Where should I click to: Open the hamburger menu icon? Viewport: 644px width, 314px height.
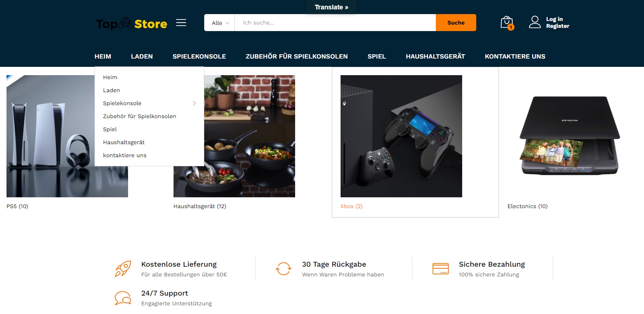[181, 23]
